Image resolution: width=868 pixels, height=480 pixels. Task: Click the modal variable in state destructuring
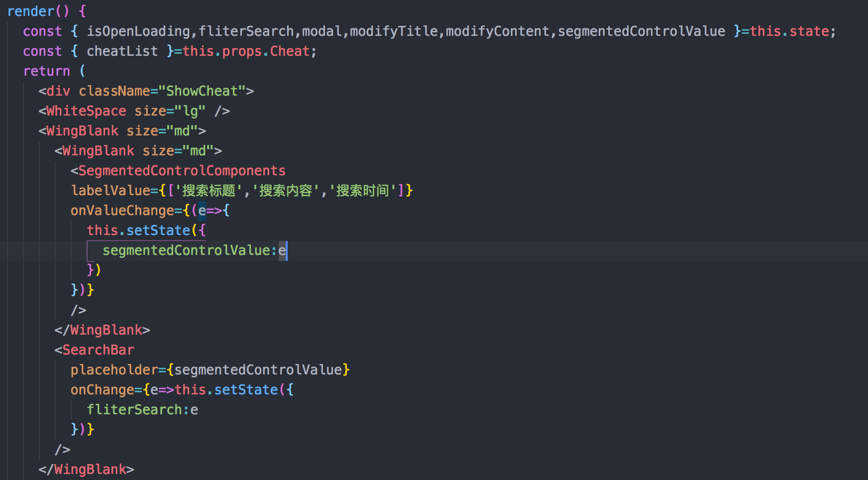tap(322, 31)
